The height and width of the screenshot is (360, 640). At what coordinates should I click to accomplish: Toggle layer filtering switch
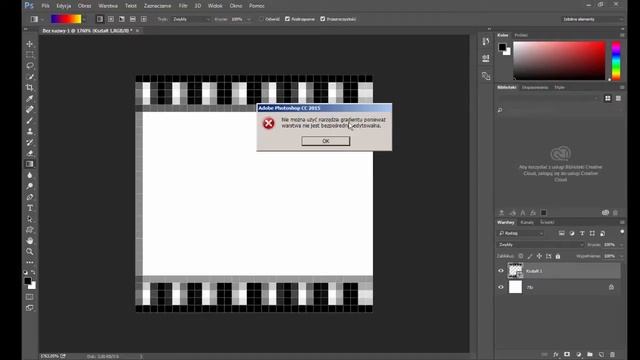(x=622, y=232)
